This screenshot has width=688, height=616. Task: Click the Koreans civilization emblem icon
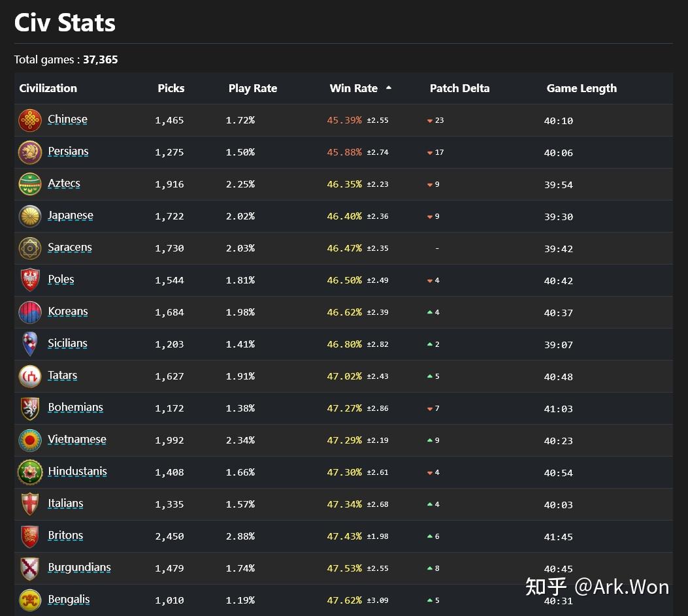pos(30,312)
